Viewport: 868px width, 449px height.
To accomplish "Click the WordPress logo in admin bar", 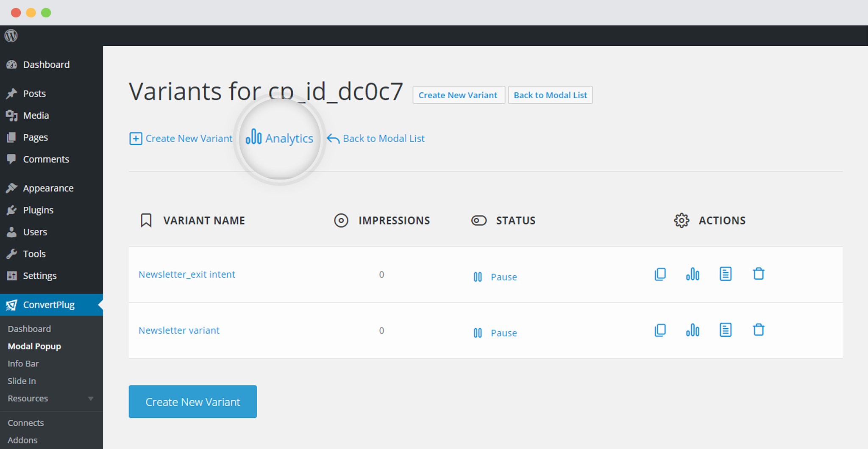I will pyautogui.click(x=11, y=36).
